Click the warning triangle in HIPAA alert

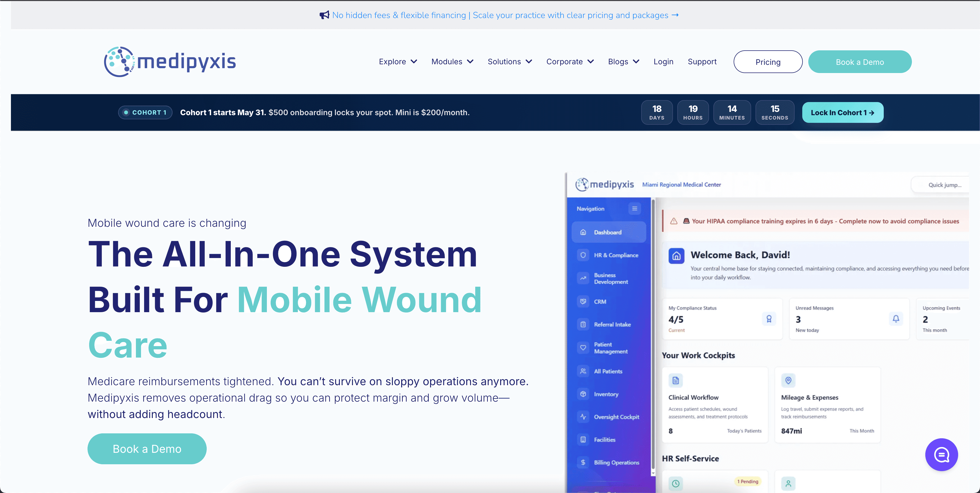(674, 221)
